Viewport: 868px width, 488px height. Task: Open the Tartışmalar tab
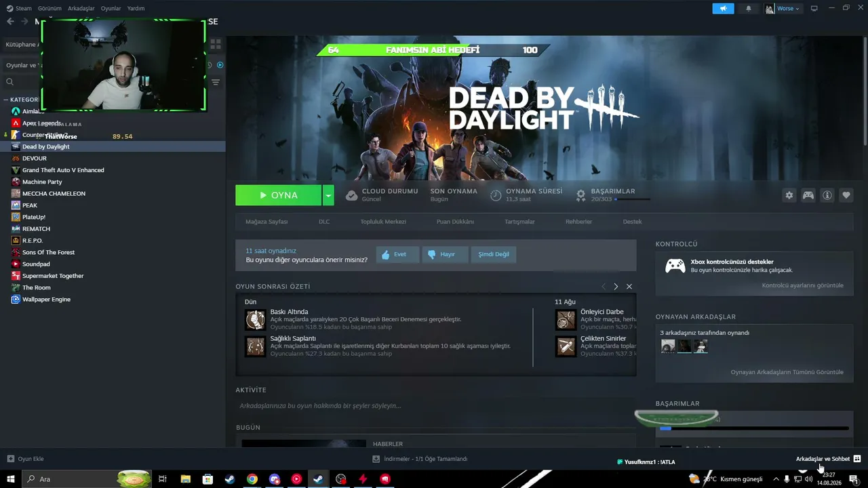point(519,222)
